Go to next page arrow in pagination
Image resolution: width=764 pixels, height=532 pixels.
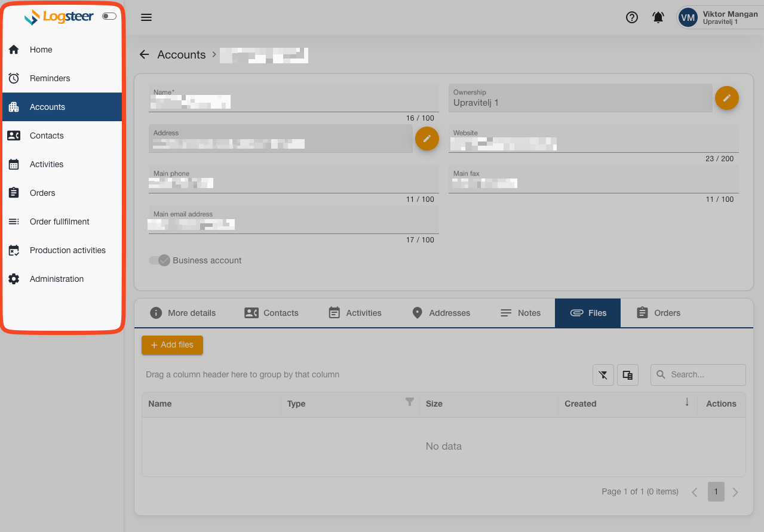click(x=735, y=492)
